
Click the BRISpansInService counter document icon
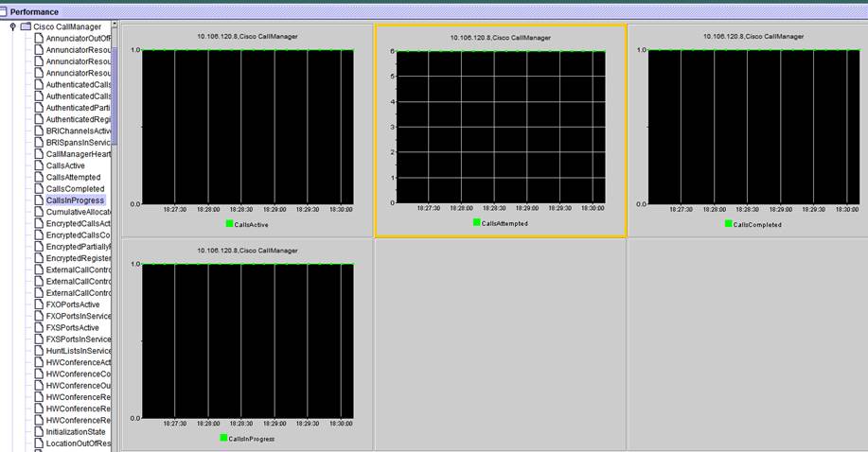click(x=39, y=142)
